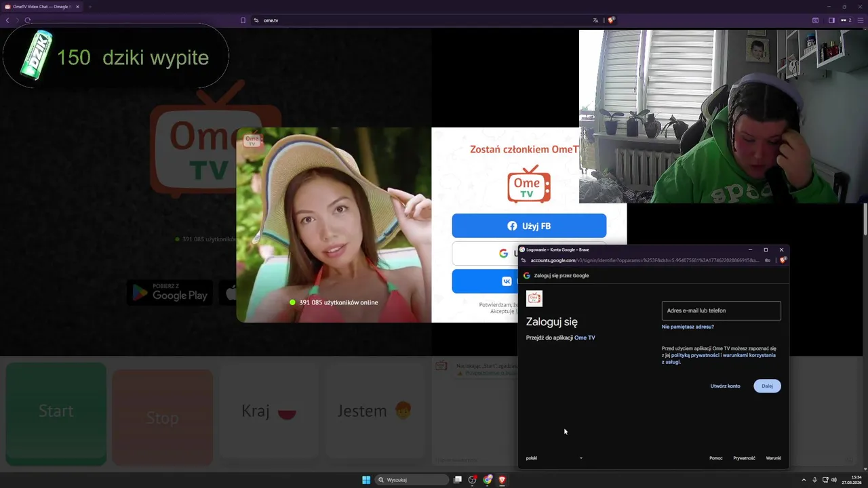Click site settings icon in Google popup
Screen dimensions: 868x488
524,260
